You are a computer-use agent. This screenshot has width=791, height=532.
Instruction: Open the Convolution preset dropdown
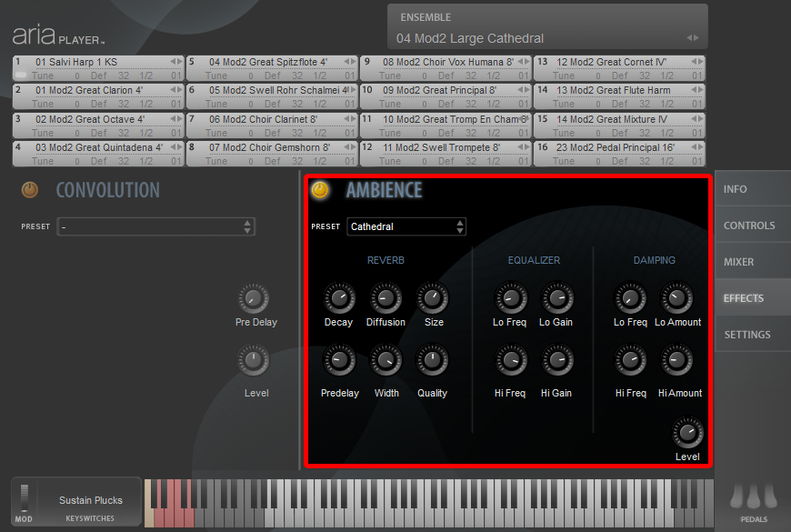click(155, 226)
